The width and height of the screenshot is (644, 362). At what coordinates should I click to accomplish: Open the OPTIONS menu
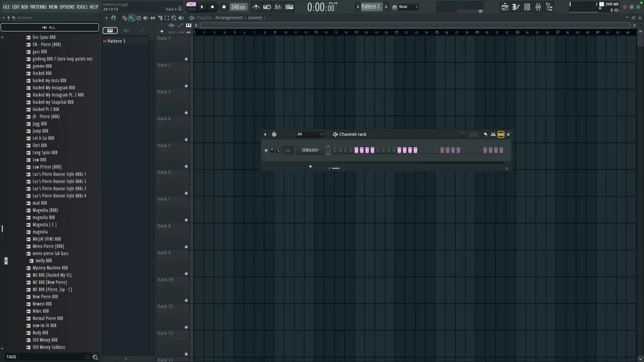[x=67, y=7]
